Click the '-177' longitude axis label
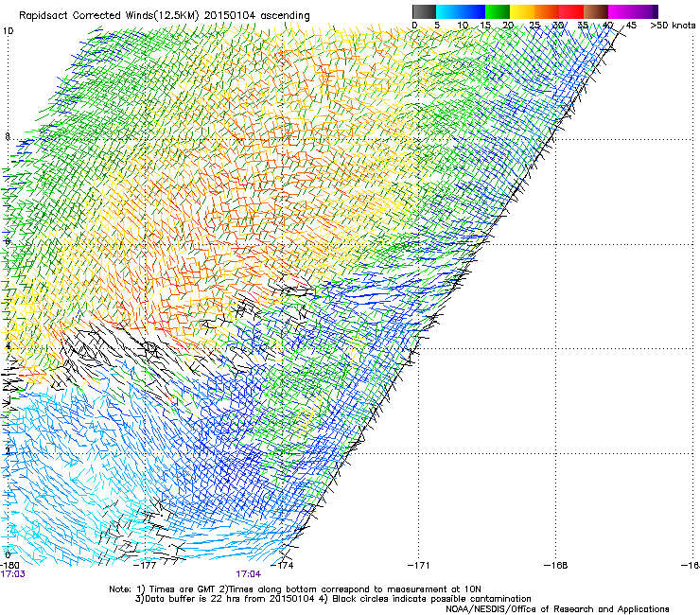700x615 pixels. (146, 566)
